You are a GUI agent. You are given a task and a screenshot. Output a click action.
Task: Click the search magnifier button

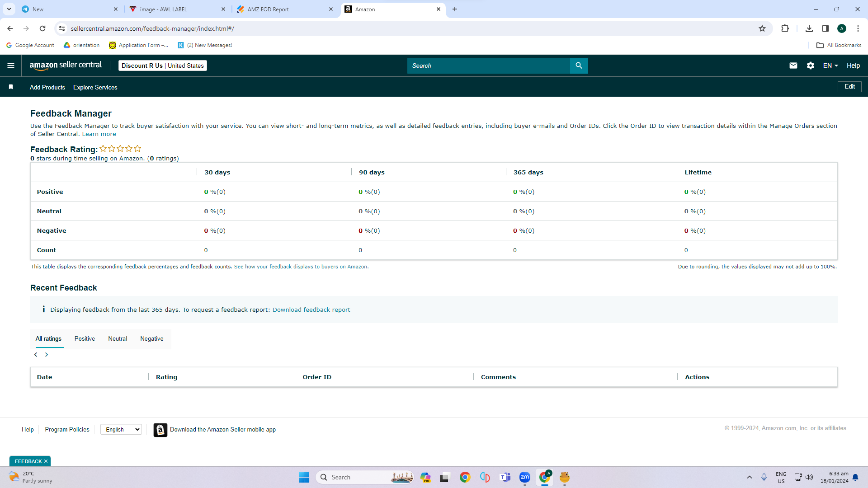(x=579, y=66)
